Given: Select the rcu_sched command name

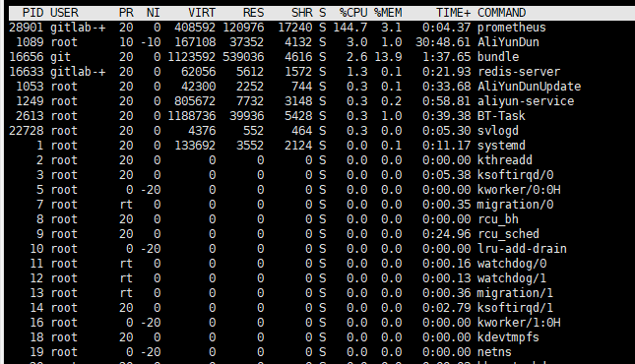Looking at the screenshot, I should [x=508, y=234].
